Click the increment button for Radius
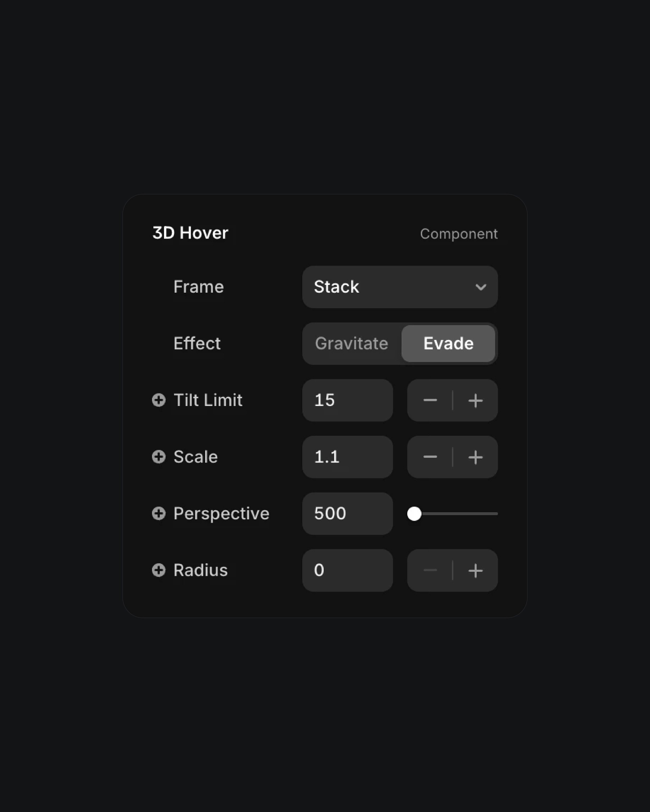Image resolution: width=650 pixels, height=812 pixels. coord(476,570)
